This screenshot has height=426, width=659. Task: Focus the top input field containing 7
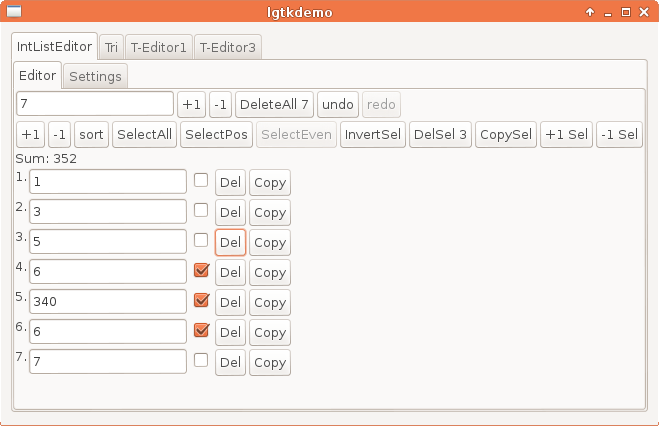95,103
